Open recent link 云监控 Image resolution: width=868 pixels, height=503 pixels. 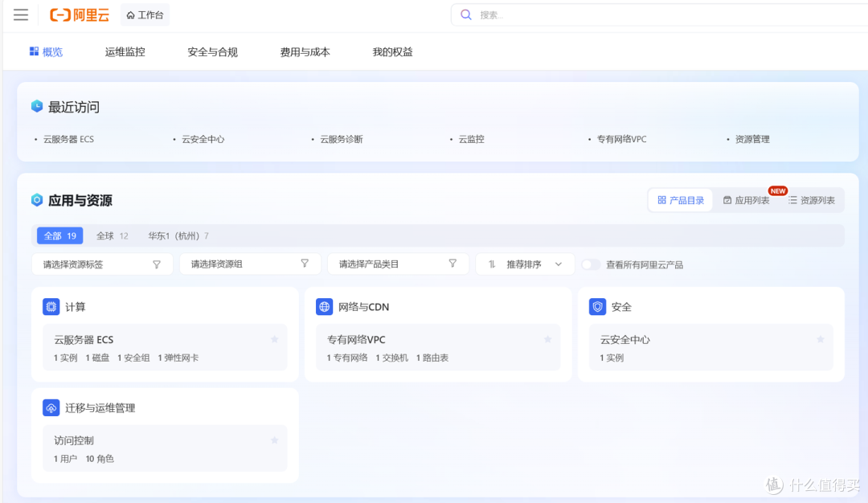click(x=471, y=140)
